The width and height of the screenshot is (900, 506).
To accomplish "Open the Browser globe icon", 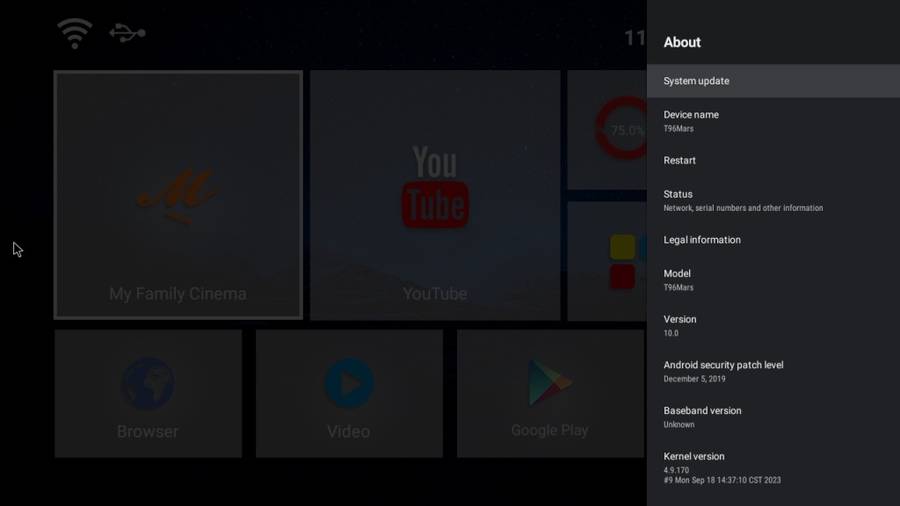I will tap(148, 384).
